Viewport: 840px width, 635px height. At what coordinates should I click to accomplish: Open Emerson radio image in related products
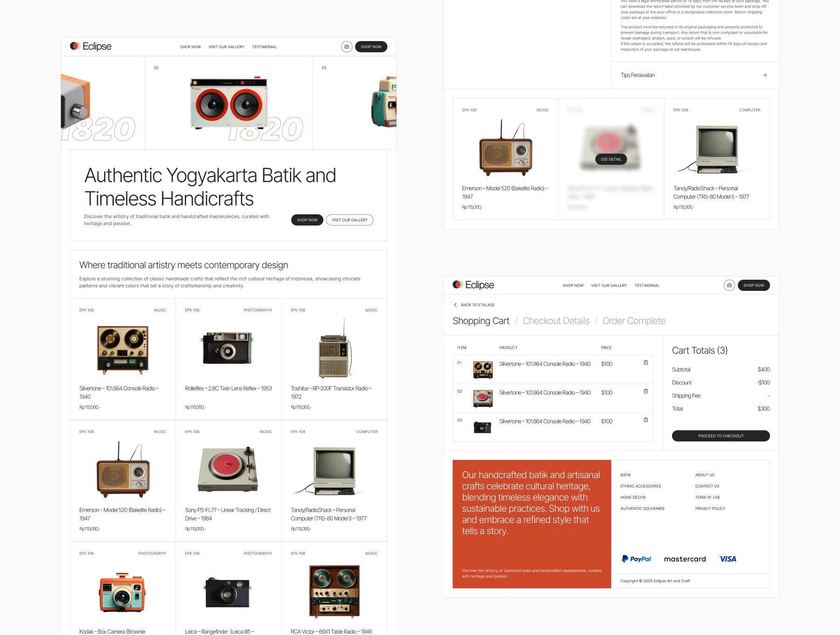coord(506,148)
